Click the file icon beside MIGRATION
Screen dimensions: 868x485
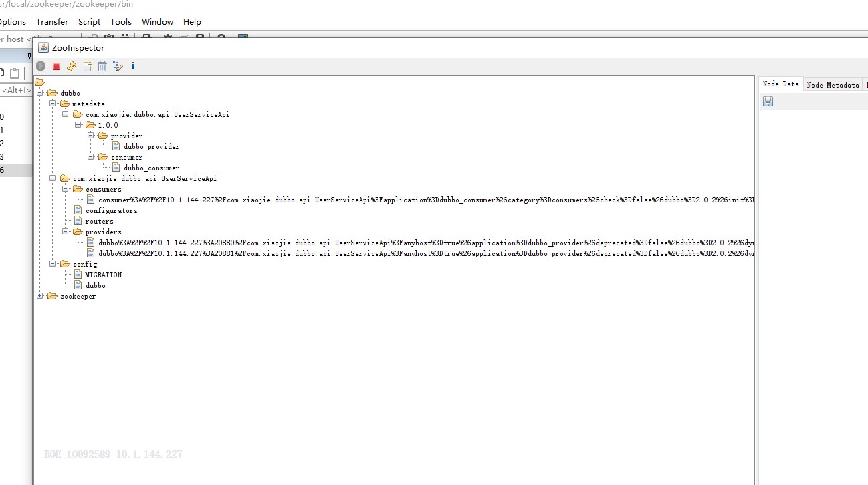pyautogui.click(x=78, y=275)
